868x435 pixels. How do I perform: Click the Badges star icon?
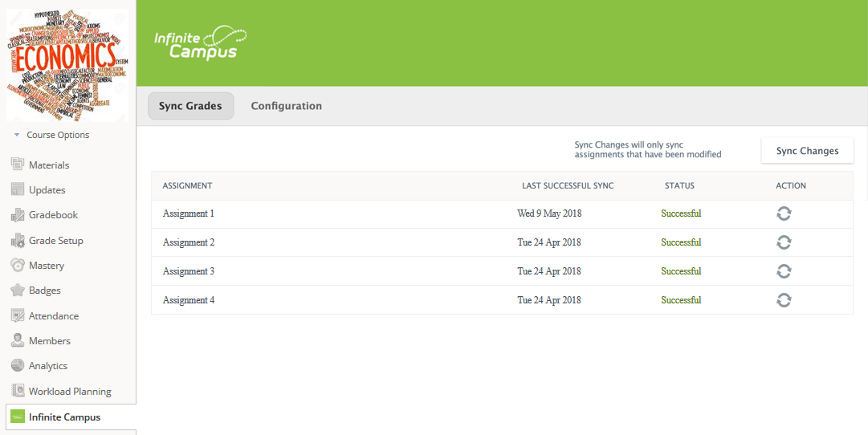click(x=18, y=291)
